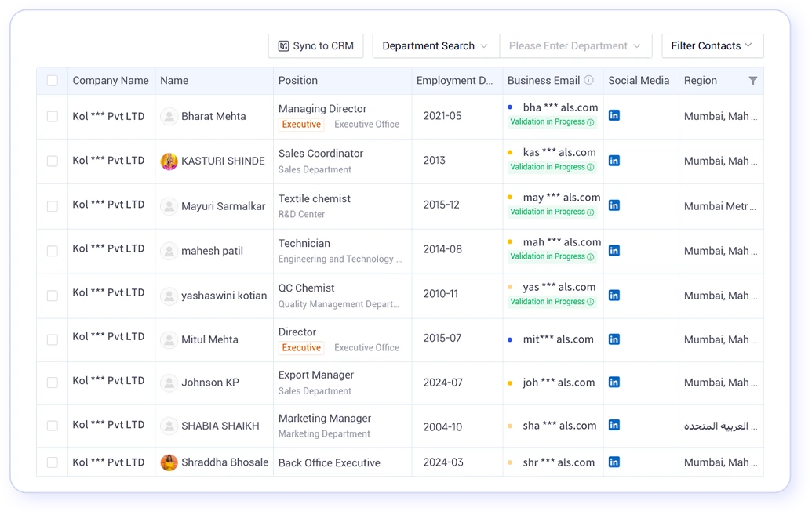
Task: Click mahesh patil's avatar placeholder
Action: (169, 251)
